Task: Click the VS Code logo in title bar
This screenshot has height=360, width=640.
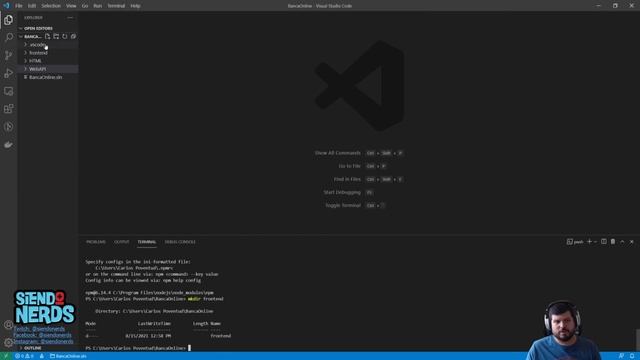Action: pyautogui.click(x=6, y=6)
